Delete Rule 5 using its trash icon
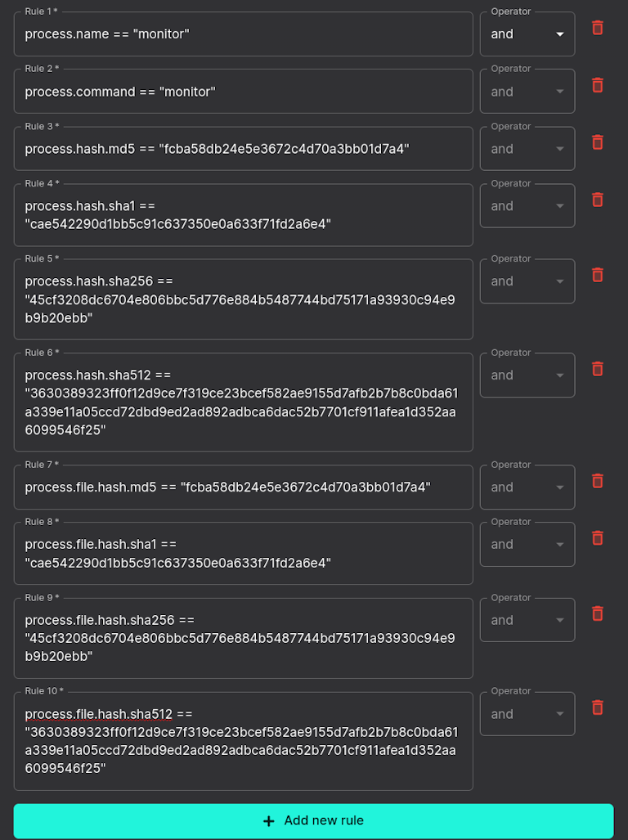The height and width of the screenshot is (840, 628). (597, 275)
